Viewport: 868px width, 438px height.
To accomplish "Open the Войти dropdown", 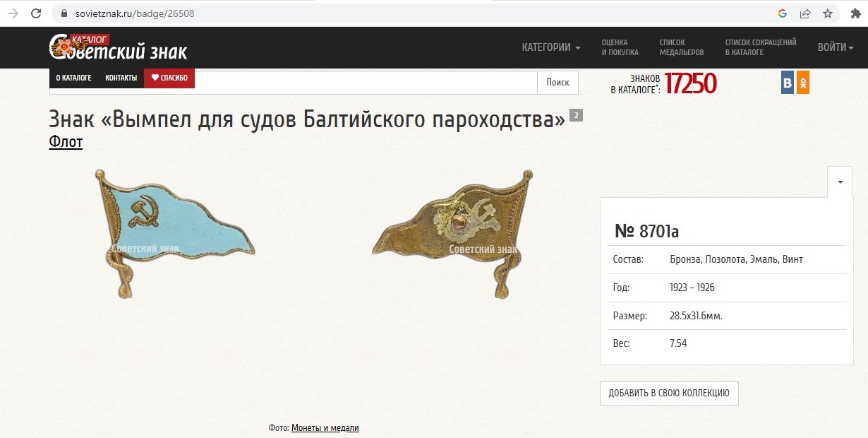I will 836,47.
